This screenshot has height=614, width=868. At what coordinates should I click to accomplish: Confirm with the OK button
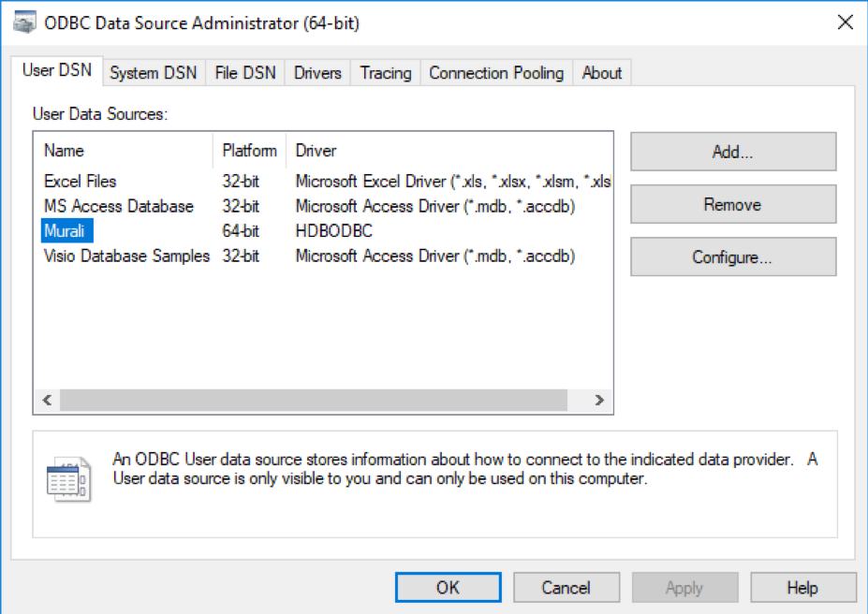pos(448,588)
